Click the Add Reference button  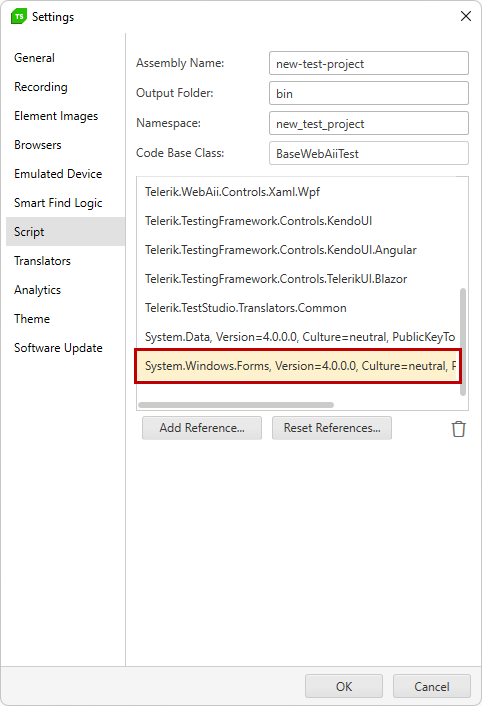202,428
